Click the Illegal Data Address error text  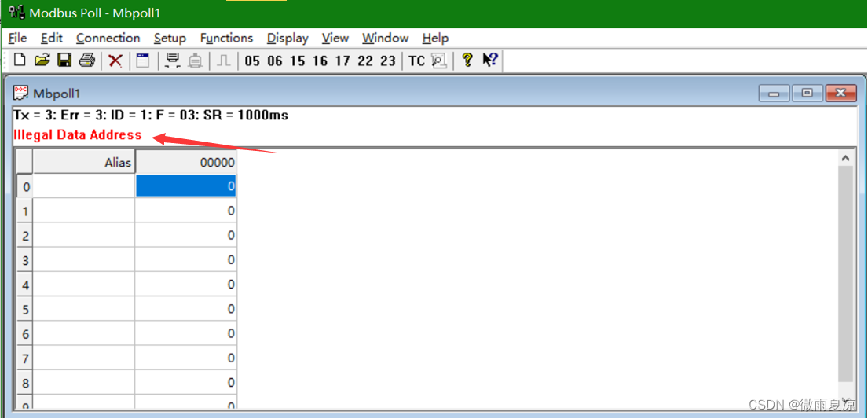[78, 134]
